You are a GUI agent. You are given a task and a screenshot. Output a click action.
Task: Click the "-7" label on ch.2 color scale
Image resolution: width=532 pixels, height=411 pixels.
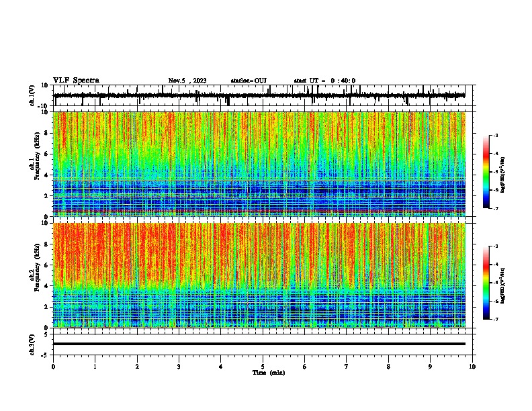pyautogui.click(x=495, y=320)
